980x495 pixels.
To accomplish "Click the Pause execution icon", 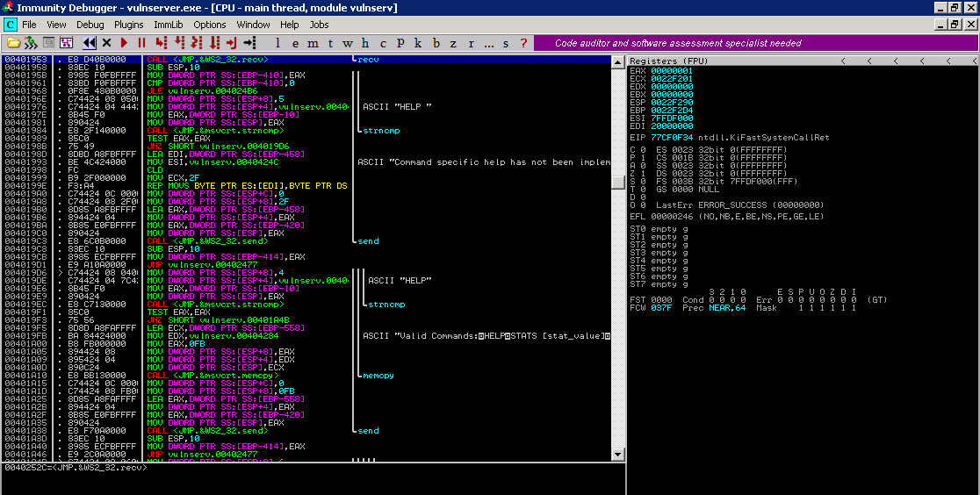I will [x=141, y=43].
